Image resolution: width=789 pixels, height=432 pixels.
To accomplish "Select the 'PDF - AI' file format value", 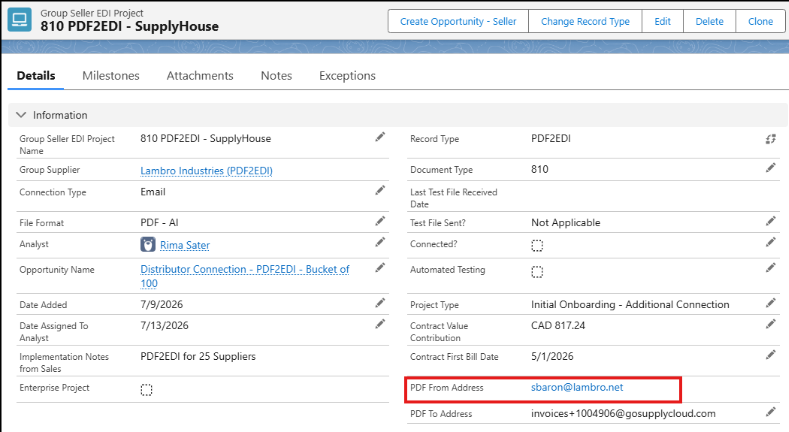I will 159,222.
